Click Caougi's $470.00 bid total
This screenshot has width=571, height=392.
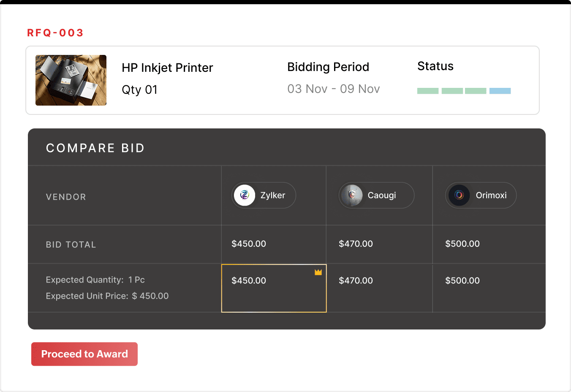pyautogui.click(x=356, y=244)
